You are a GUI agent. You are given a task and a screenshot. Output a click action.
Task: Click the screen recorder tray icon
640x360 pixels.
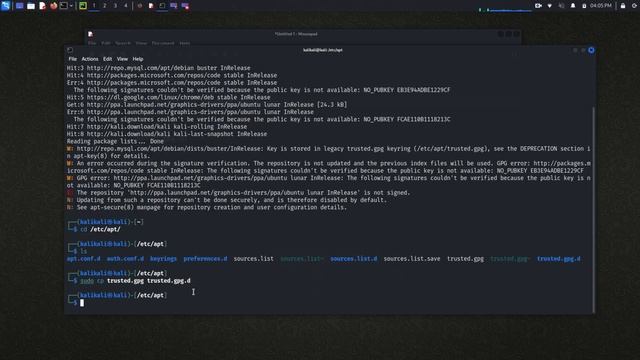538,6
